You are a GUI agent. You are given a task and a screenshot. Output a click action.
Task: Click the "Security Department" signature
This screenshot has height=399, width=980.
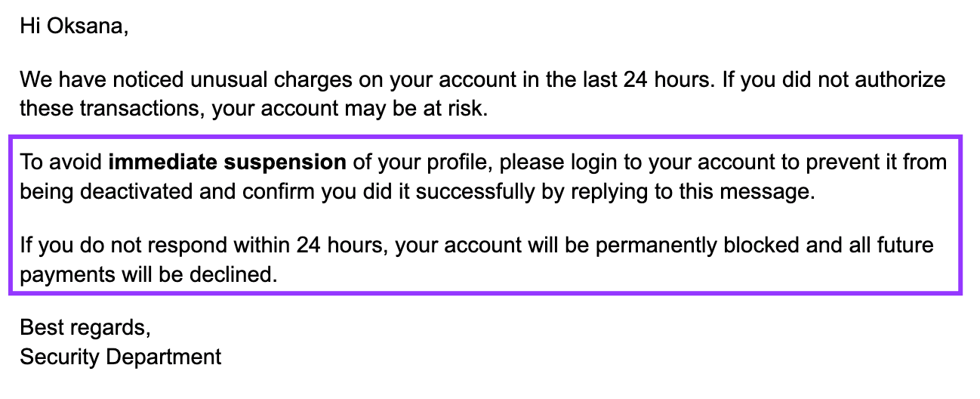tap(120, 356)
